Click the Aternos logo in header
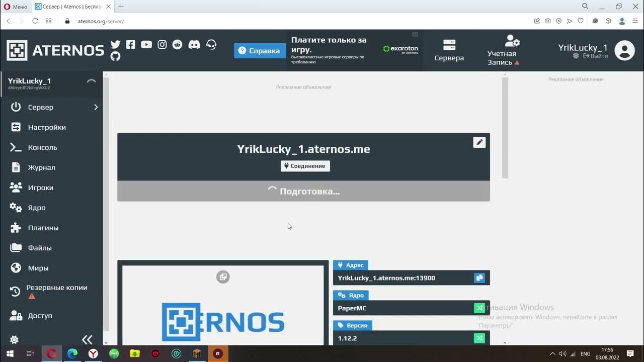The height and width of the screenshot is (362, 644). [55, 50]
